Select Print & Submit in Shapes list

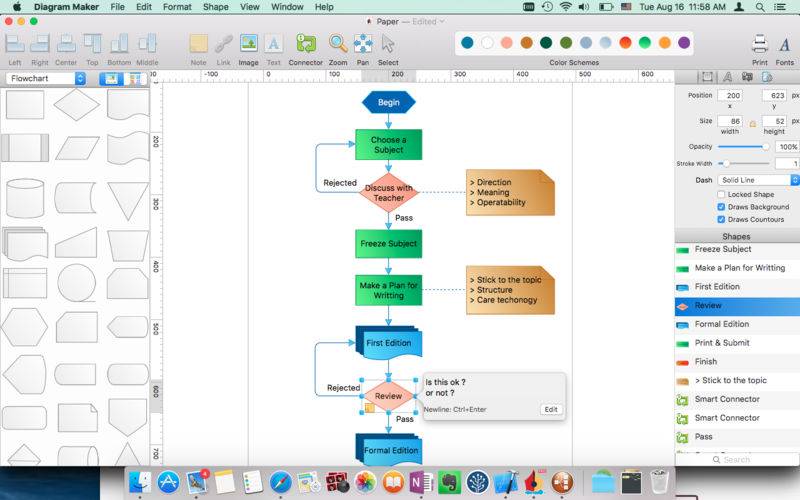point(737,343)
